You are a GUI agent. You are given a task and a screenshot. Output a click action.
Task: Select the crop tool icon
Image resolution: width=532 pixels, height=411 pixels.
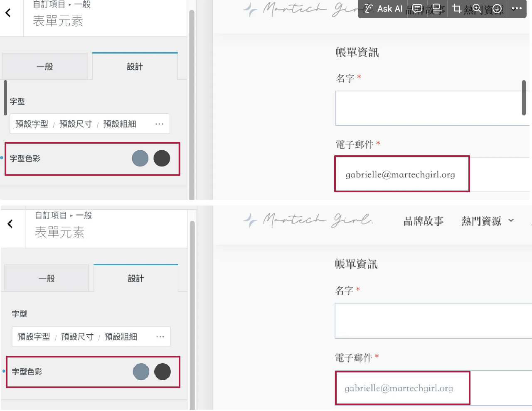point(457,9)
